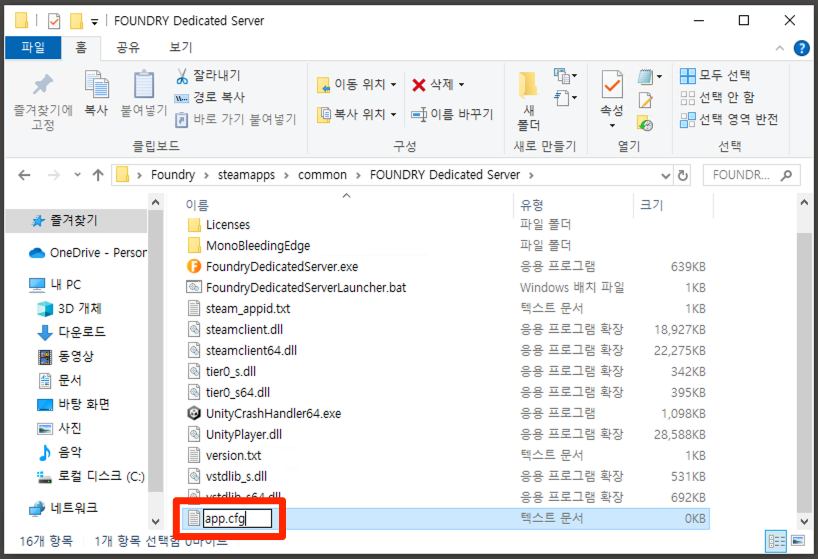Select the MonoBleedingEdge folder
Image resolution: width=818 pixels, height=559 pixels.
(x=258, y=246)
